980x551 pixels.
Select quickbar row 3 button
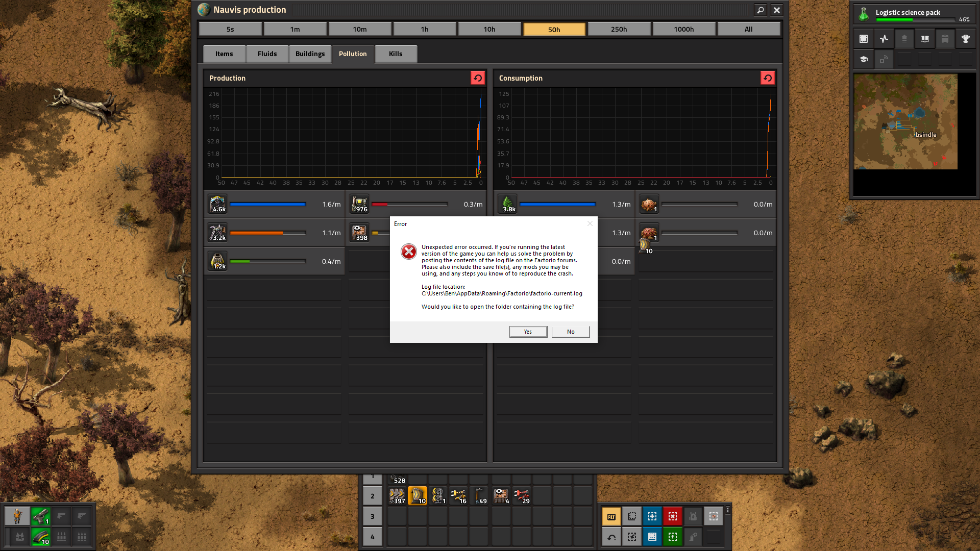(x=373, y=516)
